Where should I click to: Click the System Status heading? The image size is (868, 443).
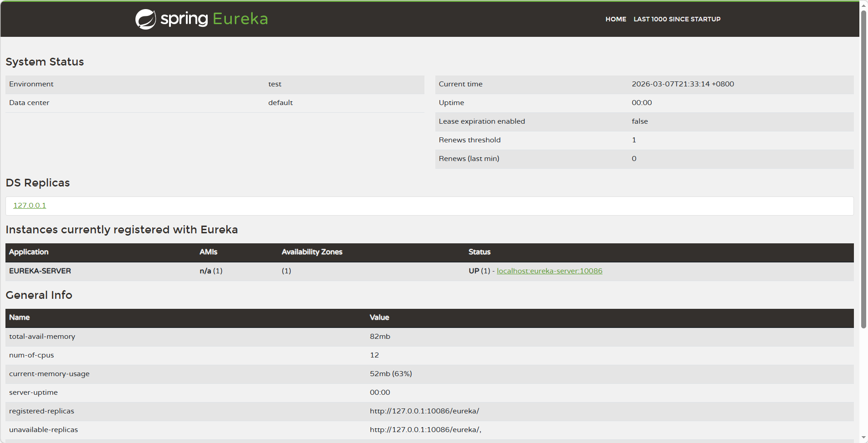tap(45, 62)
